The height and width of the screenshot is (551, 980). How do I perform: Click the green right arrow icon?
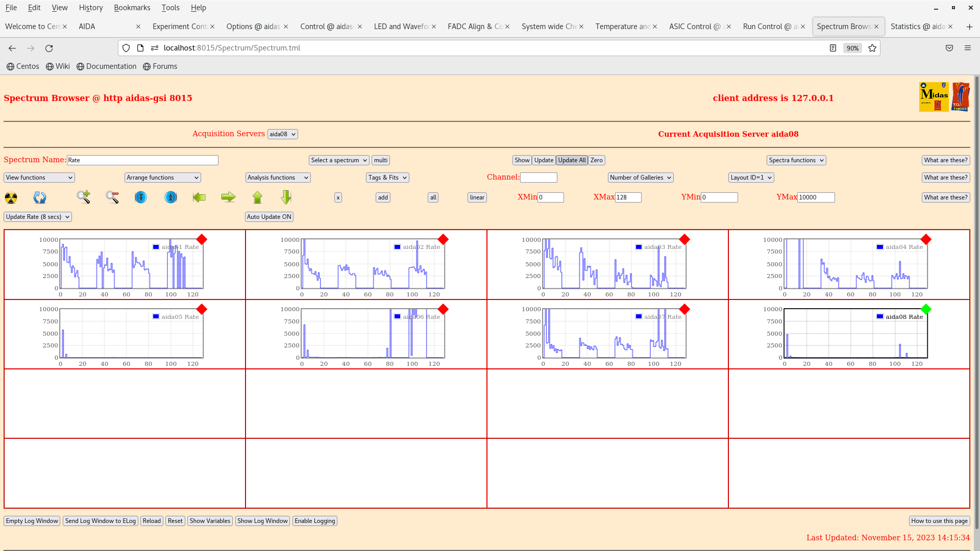(228, 197)
